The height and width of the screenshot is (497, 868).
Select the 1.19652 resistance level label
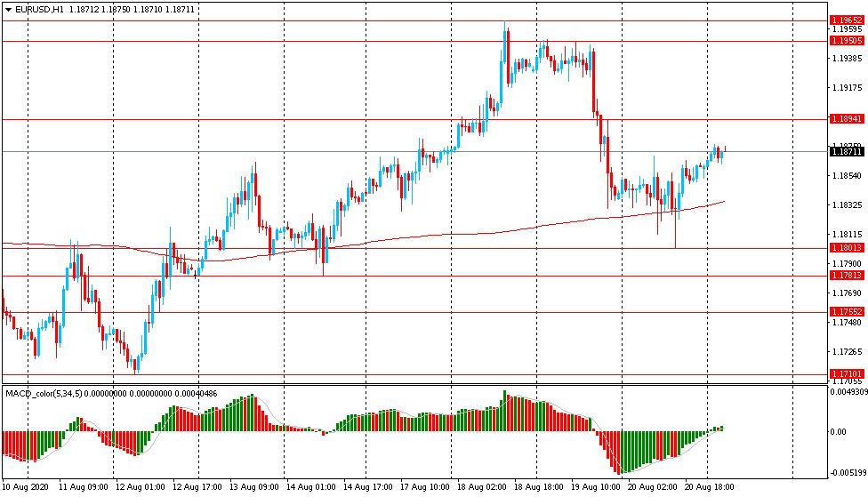coord(847,20)
